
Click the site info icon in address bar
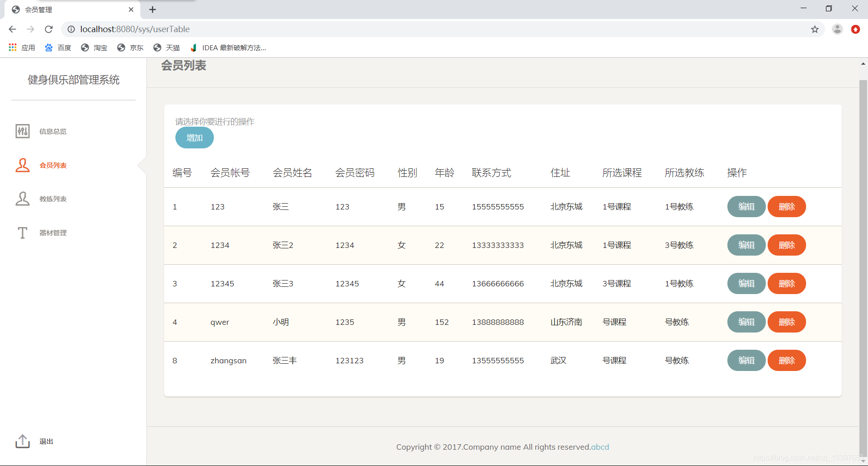click(71, 29)
